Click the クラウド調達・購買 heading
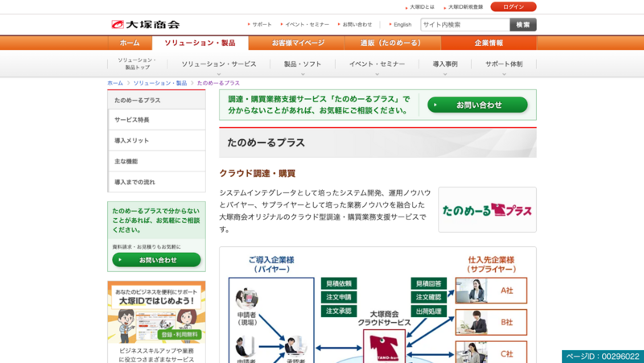Image resolution: width=644 pixels, height=363 pixels. (257, 173)
